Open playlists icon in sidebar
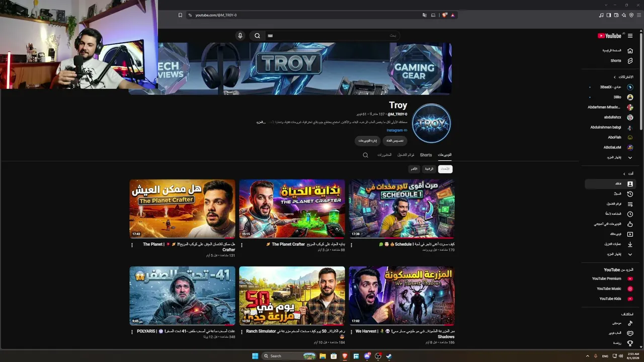This screenshot has width=644, height=362. [630, 204]
